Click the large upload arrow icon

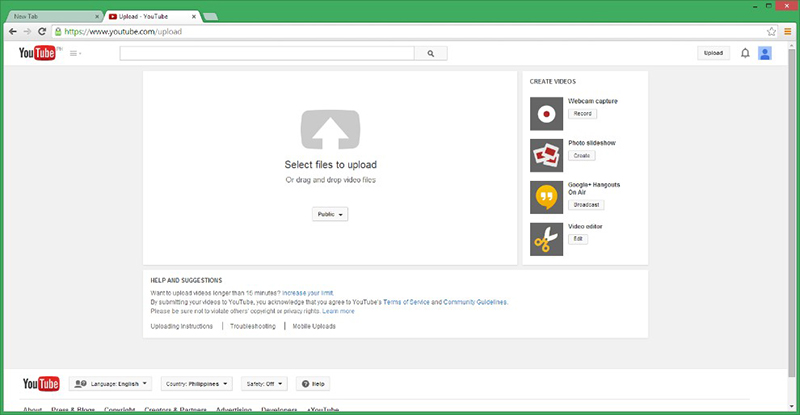point(329,130)
